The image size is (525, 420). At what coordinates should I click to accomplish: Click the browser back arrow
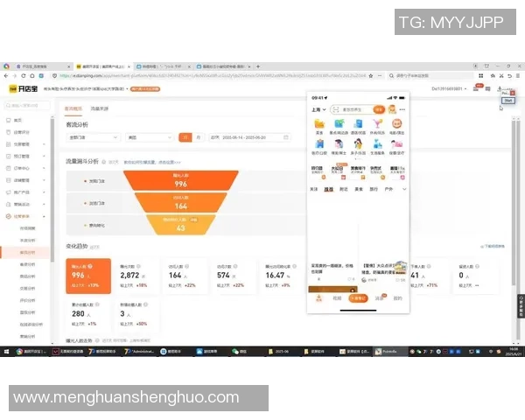[x=6, y=76]
